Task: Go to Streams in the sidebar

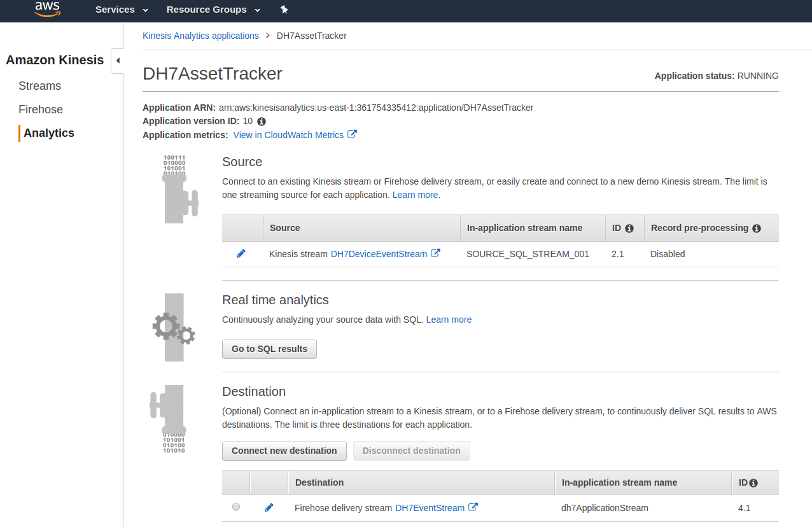Action: pos(40,86)
